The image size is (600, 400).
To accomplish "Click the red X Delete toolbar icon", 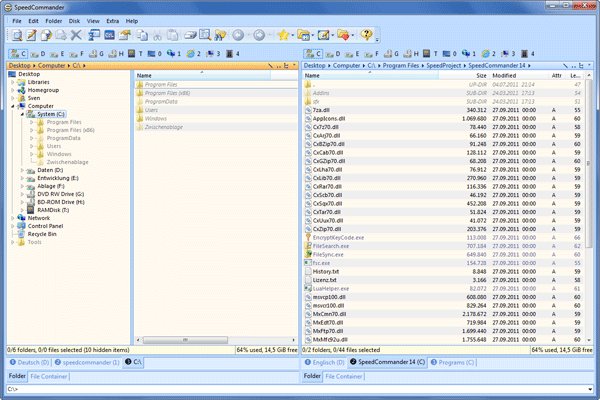I will point(76,35).
